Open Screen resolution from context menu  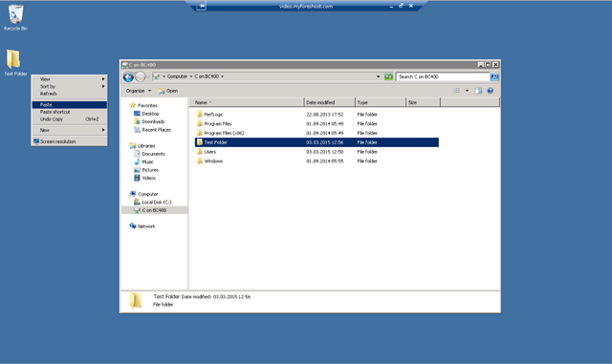(x=69, y=141)
